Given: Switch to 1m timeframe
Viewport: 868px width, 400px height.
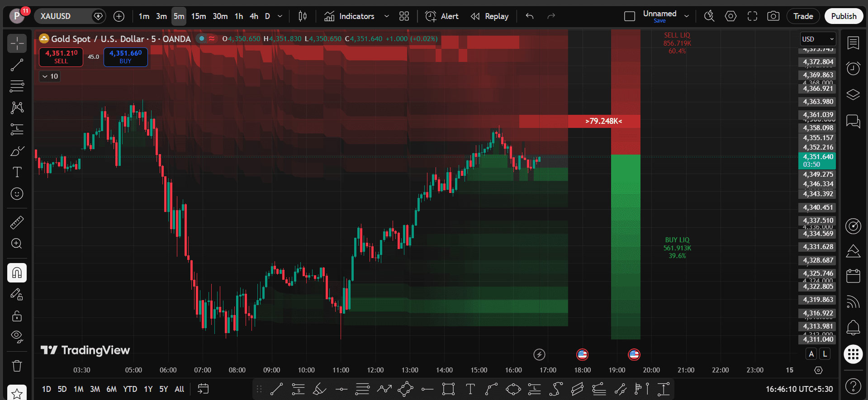Looking at the screenshot, I should (144, 16).
